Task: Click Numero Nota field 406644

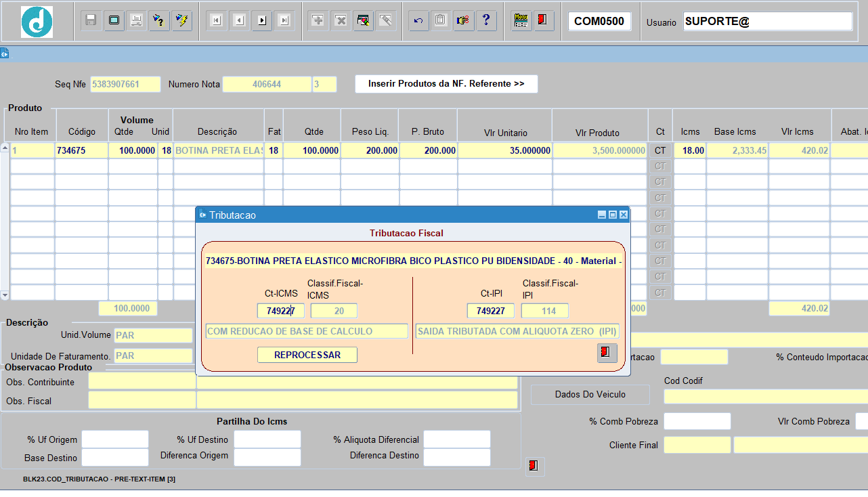Action: click(267, 84)
